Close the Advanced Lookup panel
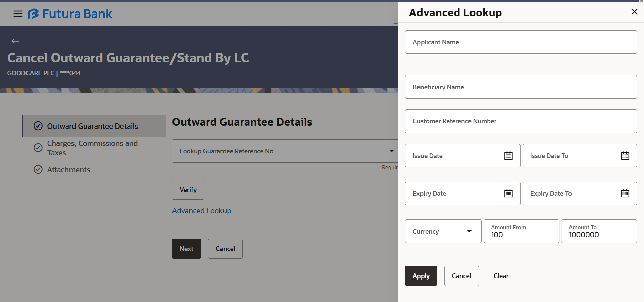Screen dimensions: 644x302 pyautogui.click(x=634, y=12)
